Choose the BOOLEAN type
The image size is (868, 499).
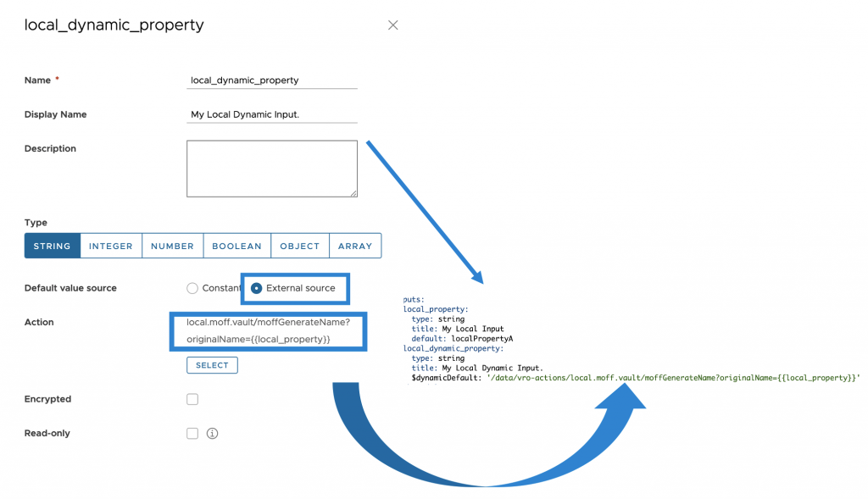click(237, 246)
